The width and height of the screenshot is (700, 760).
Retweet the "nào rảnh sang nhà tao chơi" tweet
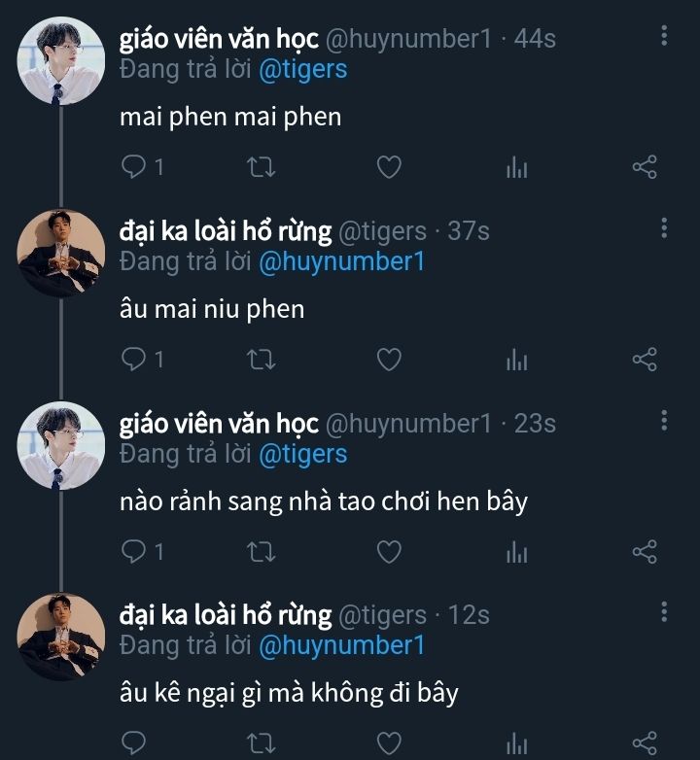pyautogui.click(x=262, y=552)
